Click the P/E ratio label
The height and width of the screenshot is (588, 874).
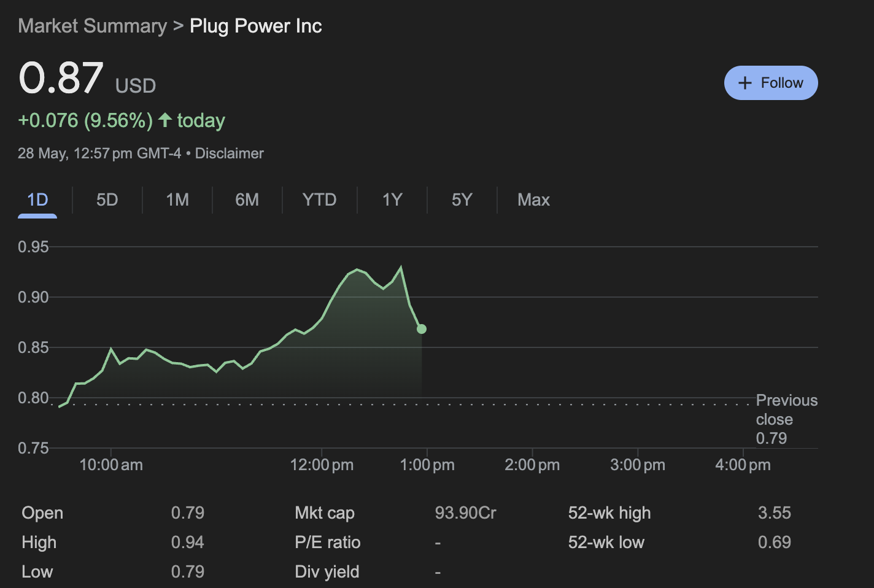(x=328, y=542)
